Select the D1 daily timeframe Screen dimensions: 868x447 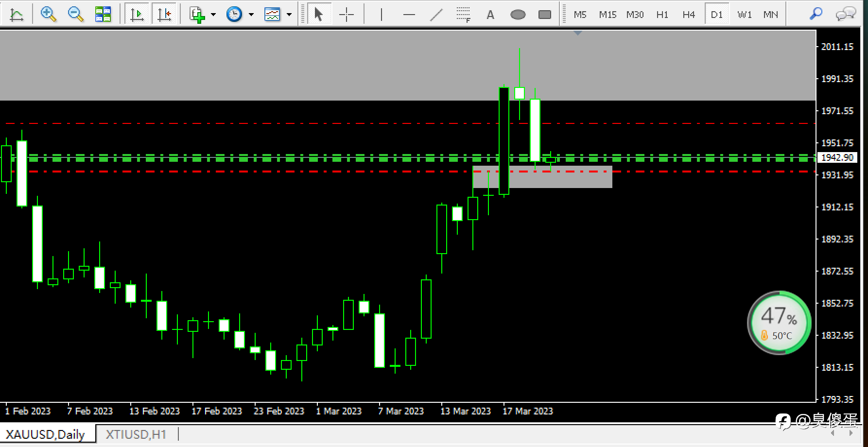coord(717,15)
